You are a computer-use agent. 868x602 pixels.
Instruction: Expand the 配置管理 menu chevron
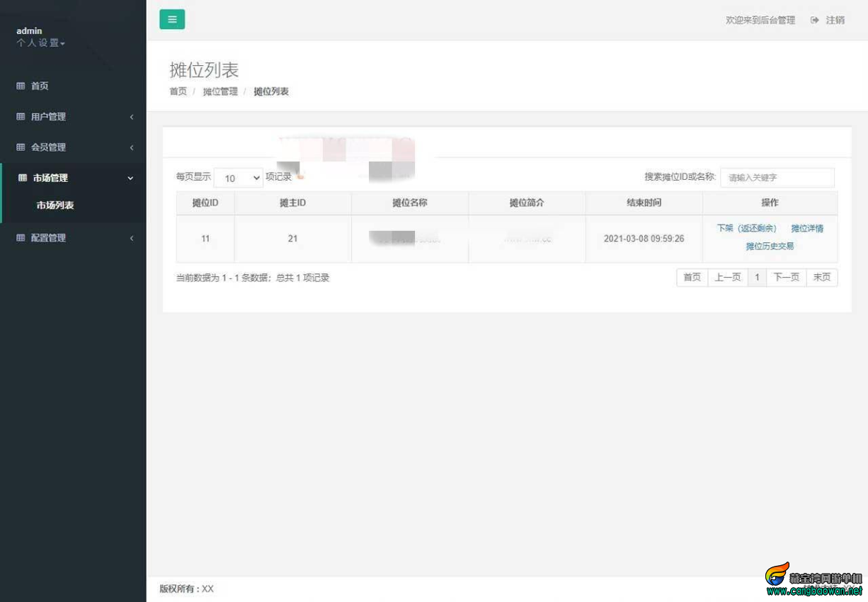[132, 238]
